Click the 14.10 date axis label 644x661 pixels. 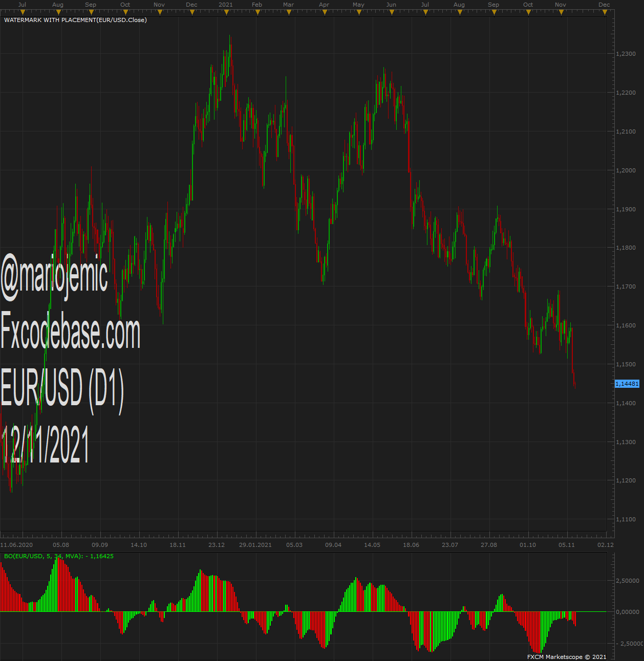139,545
